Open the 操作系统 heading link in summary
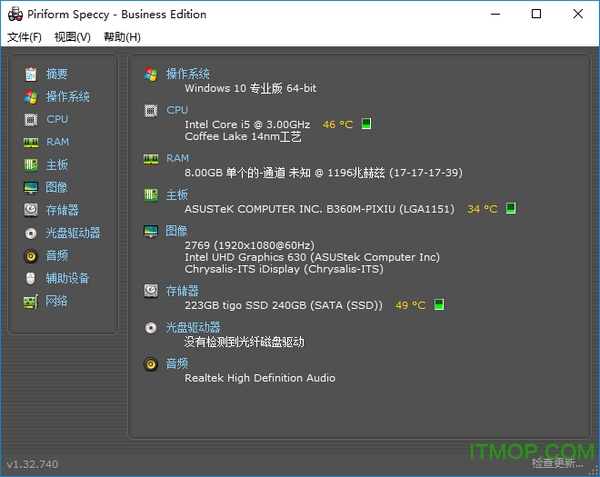This screenshot has height=477, width=600. coord(188,74)
